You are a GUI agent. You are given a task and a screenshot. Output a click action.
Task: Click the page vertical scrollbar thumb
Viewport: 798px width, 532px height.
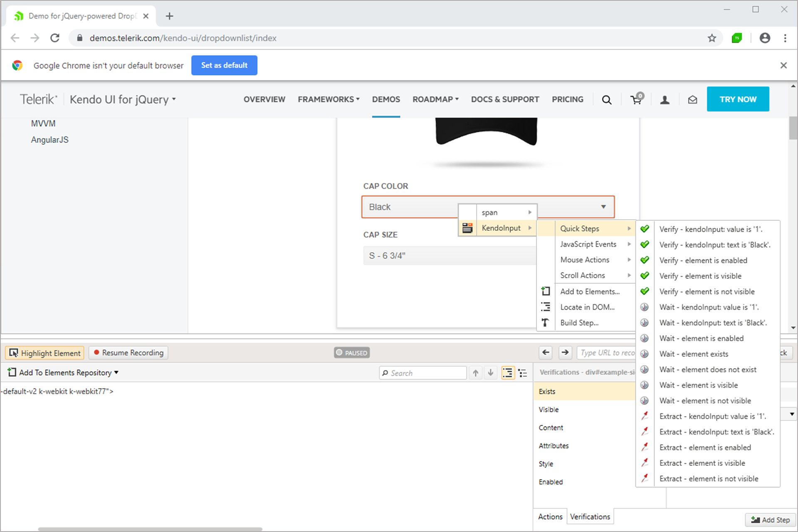click(793, 128)
